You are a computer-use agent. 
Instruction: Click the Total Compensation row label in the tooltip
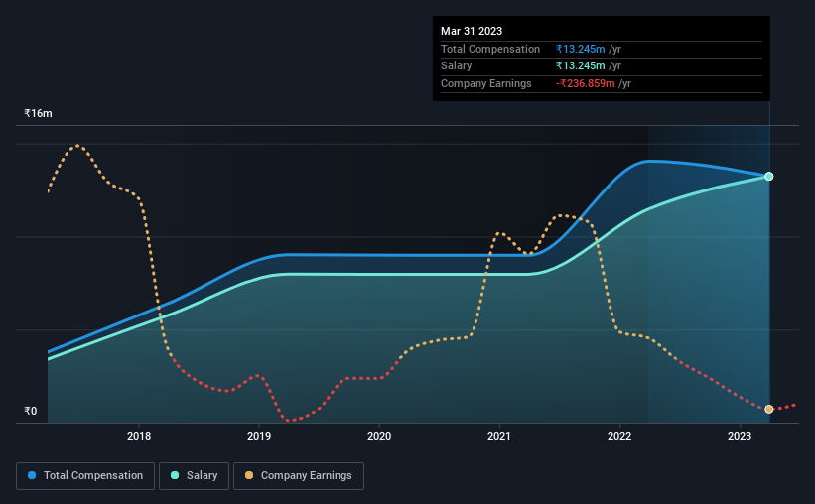click(490, 49)
